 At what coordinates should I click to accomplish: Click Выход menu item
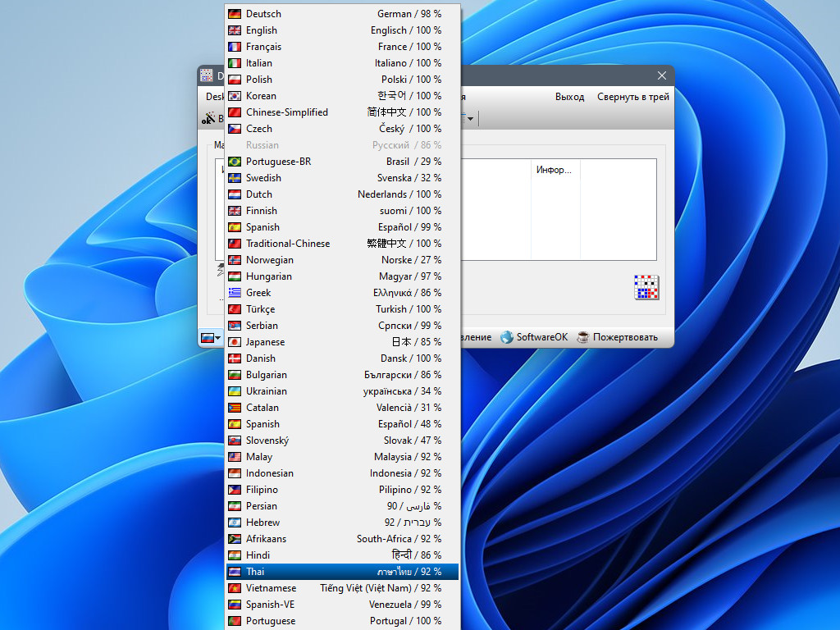[569, 97]
